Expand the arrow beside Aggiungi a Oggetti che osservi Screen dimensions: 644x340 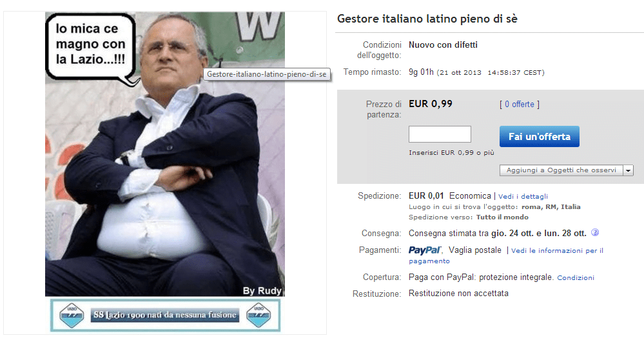pyautogui.click(x=628, y=170)
